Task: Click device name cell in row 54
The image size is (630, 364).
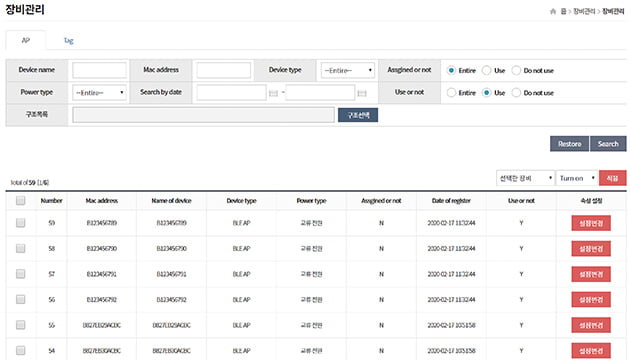Action: click(x=172, y=351)
